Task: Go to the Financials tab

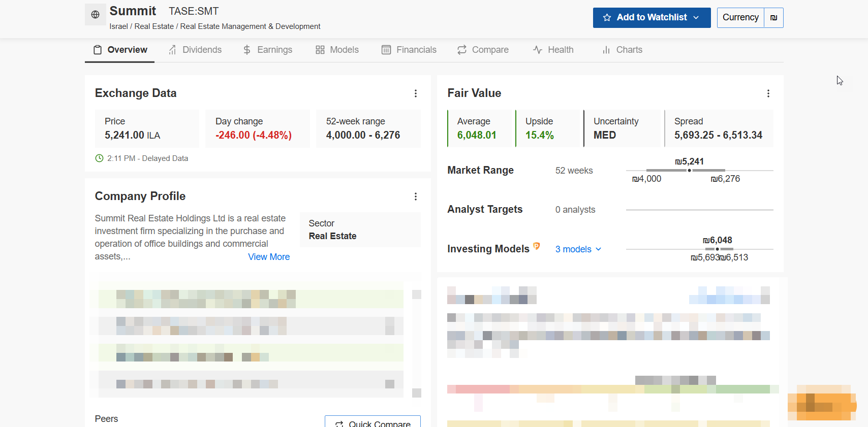Action: 409,50
